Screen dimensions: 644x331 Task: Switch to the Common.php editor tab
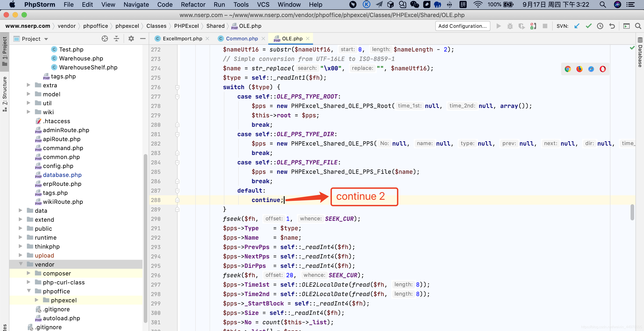point(241,39)
